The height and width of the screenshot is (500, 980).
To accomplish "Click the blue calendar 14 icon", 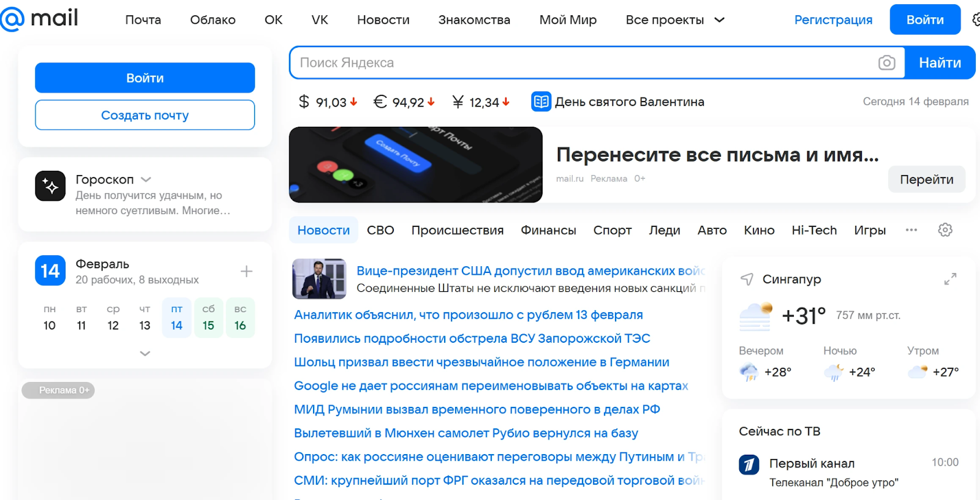I will tap(50, 271).
